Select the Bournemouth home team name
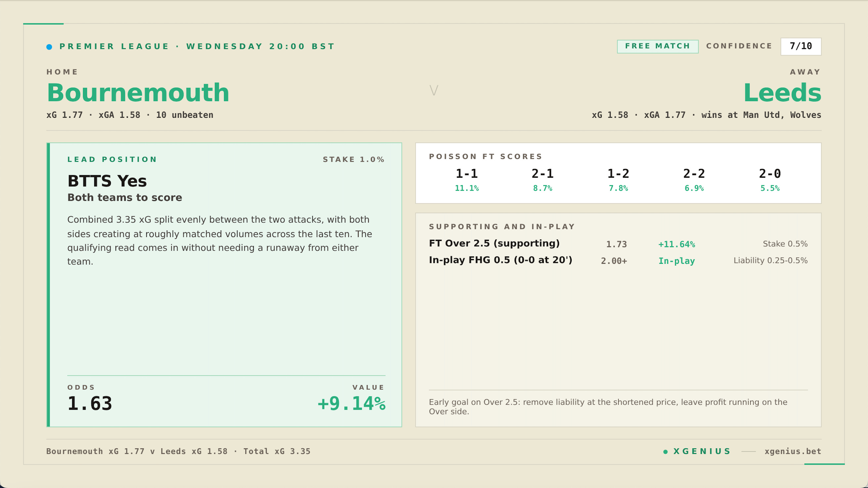This screenshot has width=868, height=488. click(x=138, y=93)
